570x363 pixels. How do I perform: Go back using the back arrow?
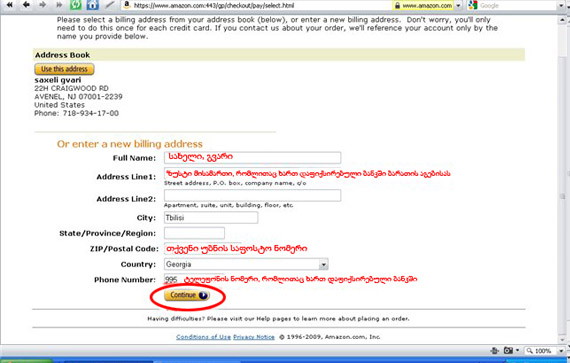tap(27, 5)
